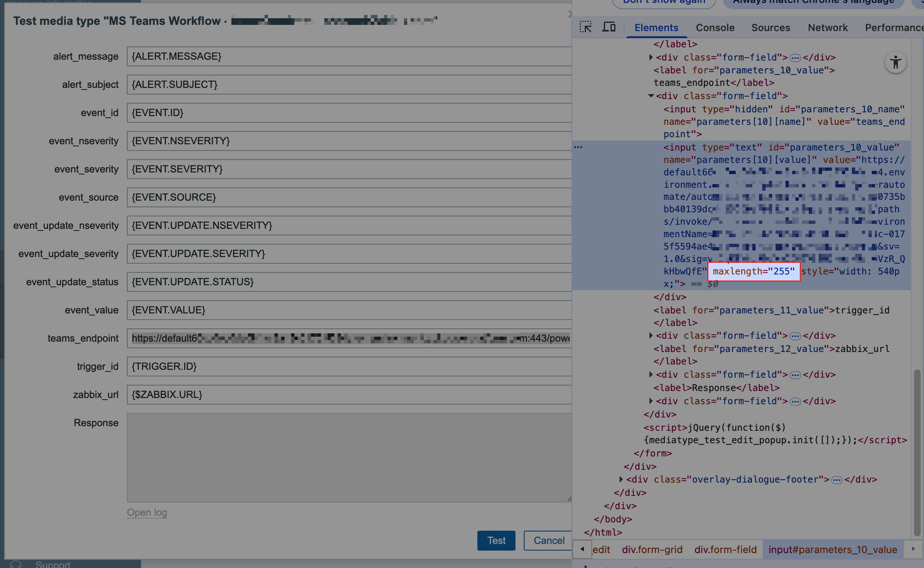The height and width of the screenshot is (568, 924).
Task: Expand form-field div after trigger_id label
Action: 651,335
